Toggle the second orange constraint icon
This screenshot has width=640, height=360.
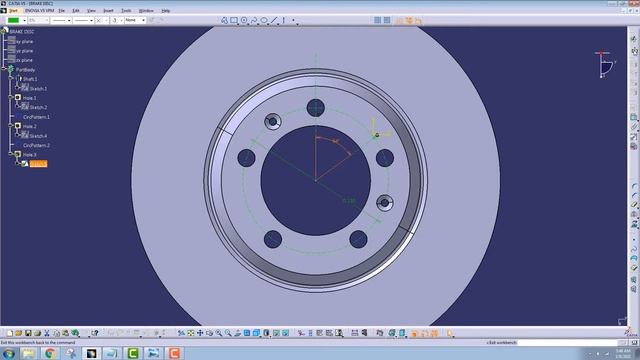(x=409, y=20)
